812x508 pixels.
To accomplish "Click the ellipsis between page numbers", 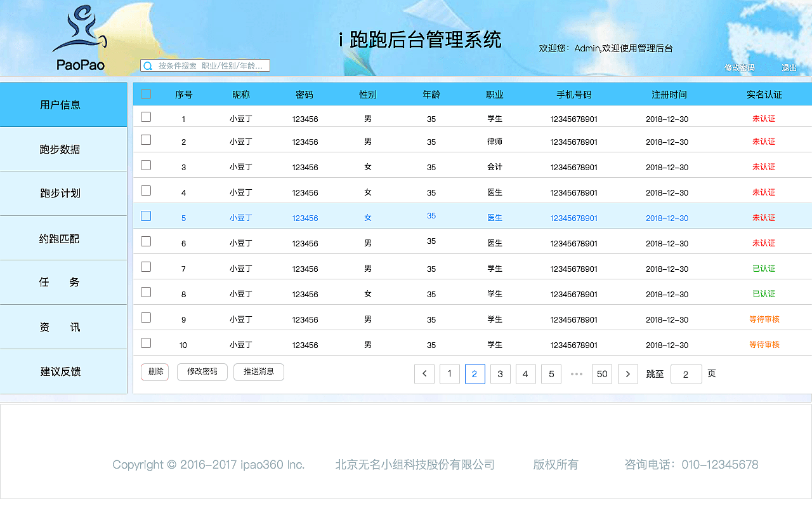I will click(x=576, y=374).
